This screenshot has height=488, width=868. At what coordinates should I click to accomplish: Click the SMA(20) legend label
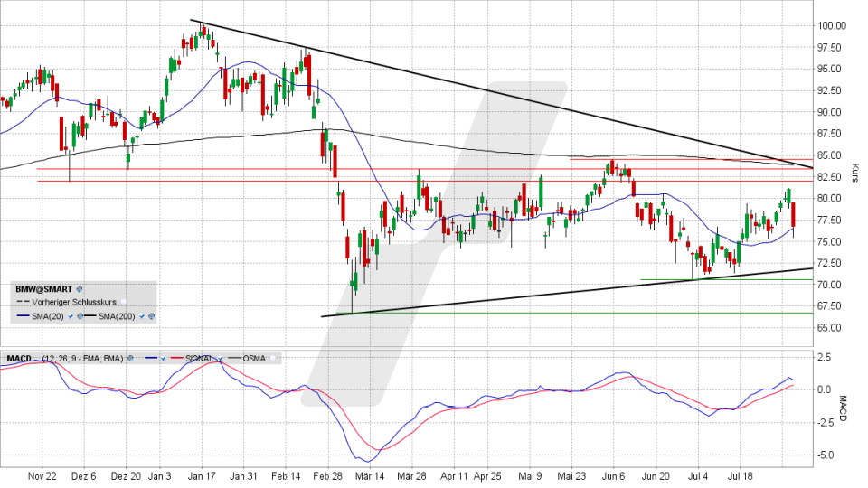pos(48,316)
